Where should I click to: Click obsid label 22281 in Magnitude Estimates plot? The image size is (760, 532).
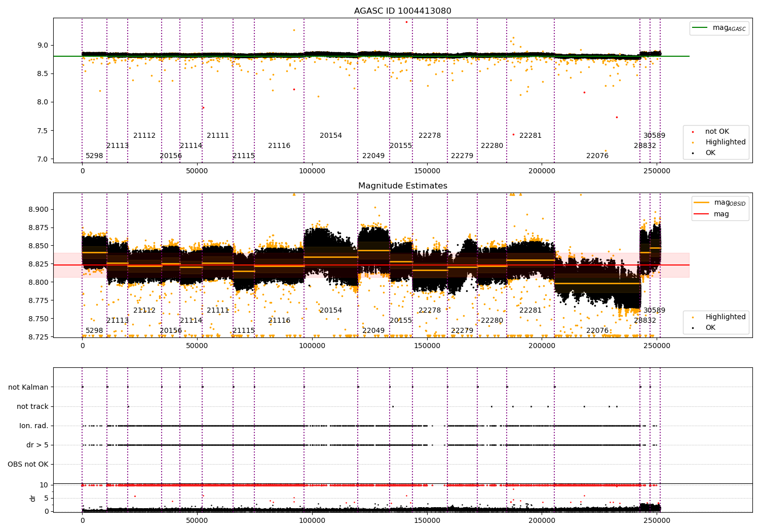pos(530,311)
